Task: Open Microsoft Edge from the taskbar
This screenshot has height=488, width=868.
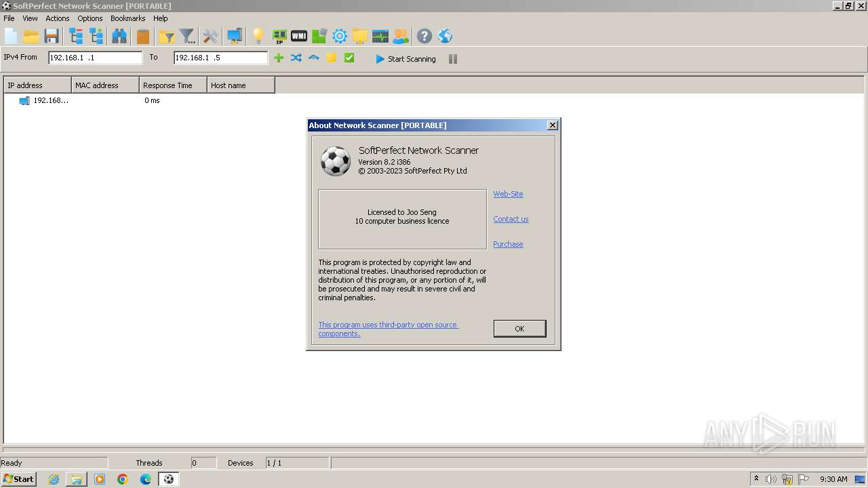Action: point(146,479)
